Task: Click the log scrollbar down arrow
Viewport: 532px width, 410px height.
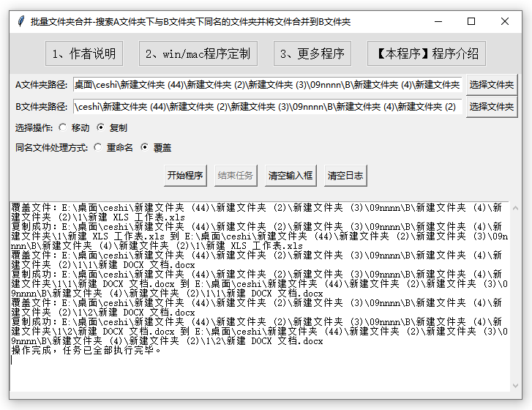Action: tap(515, 386)
